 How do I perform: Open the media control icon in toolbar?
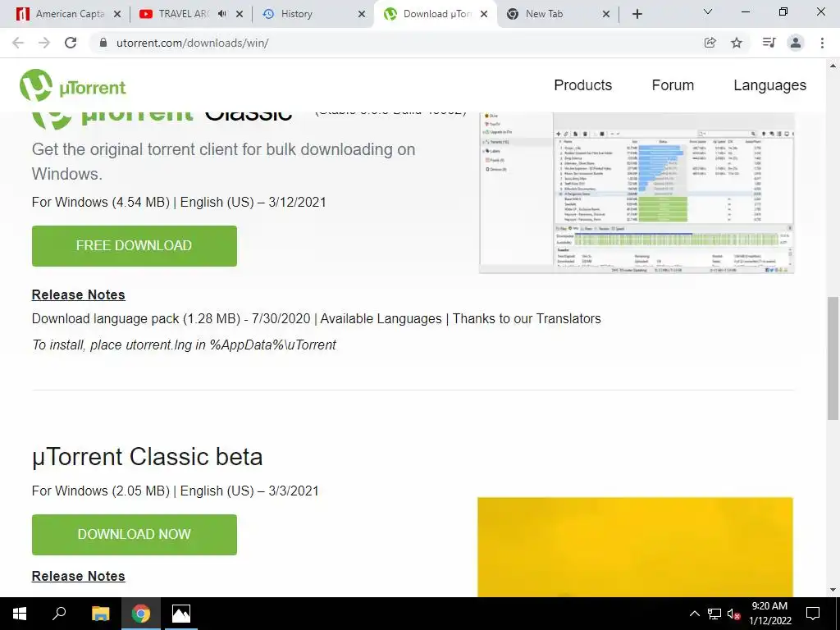click(x=769, y=43)
